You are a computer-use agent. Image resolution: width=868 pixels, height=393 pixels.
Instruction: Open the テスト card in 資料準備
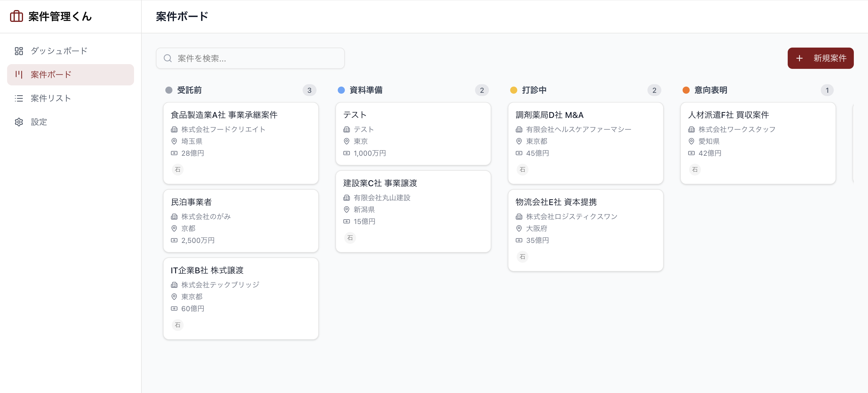coord(413,134)
